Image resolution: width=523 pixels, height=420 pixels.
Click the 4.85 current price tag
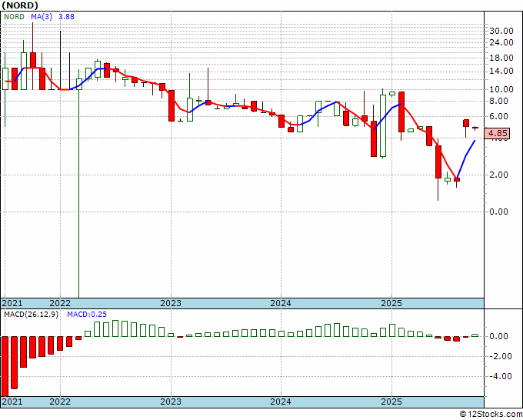(x=498, y=133)
